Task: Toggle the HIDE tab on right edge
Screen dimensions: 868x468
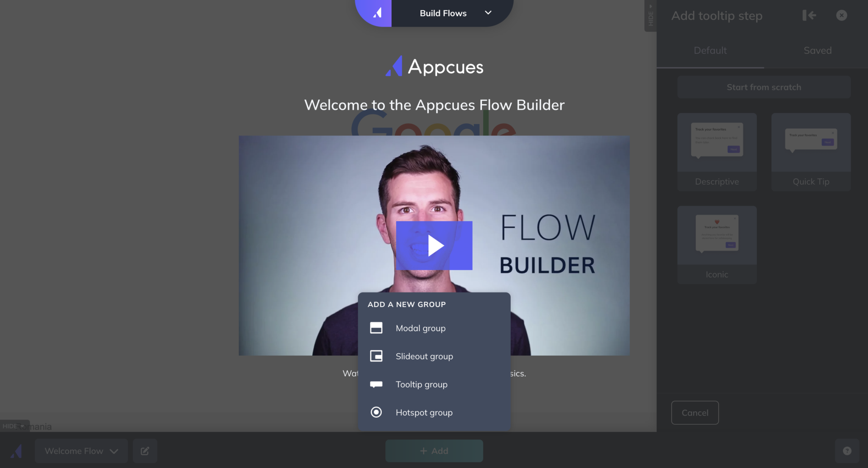Action: coord(651,15)
